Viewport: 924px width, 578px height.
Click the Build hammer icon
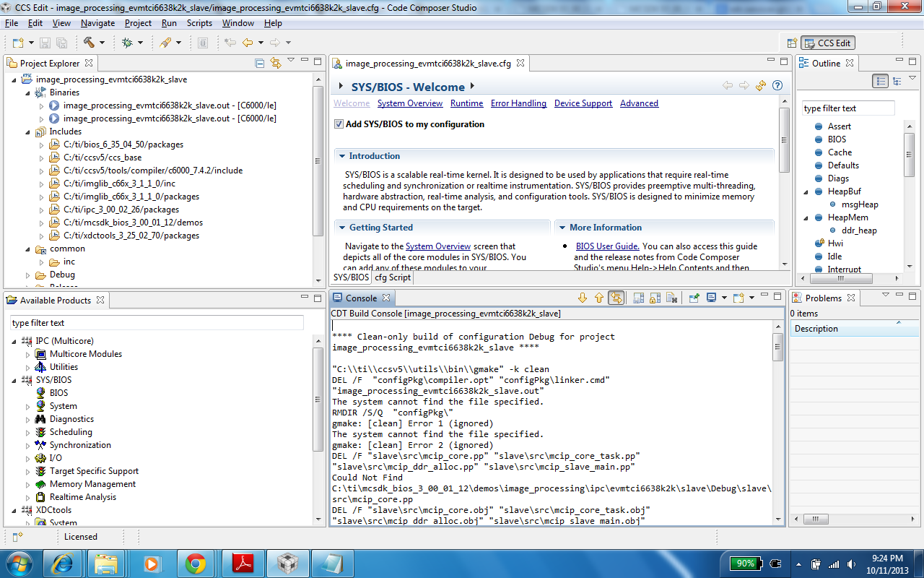(89, 43)
